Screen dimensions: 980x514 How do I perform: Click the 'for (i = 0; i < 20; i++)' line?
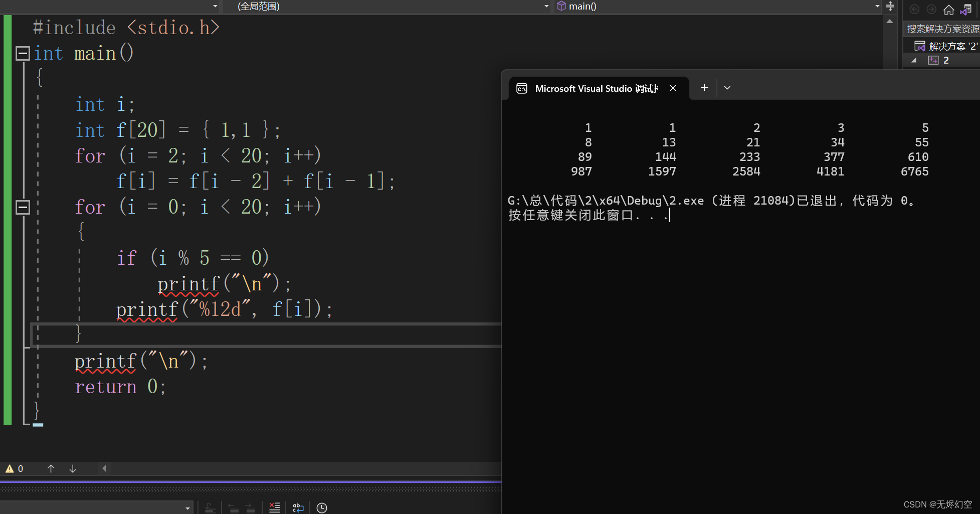[198, 207]
